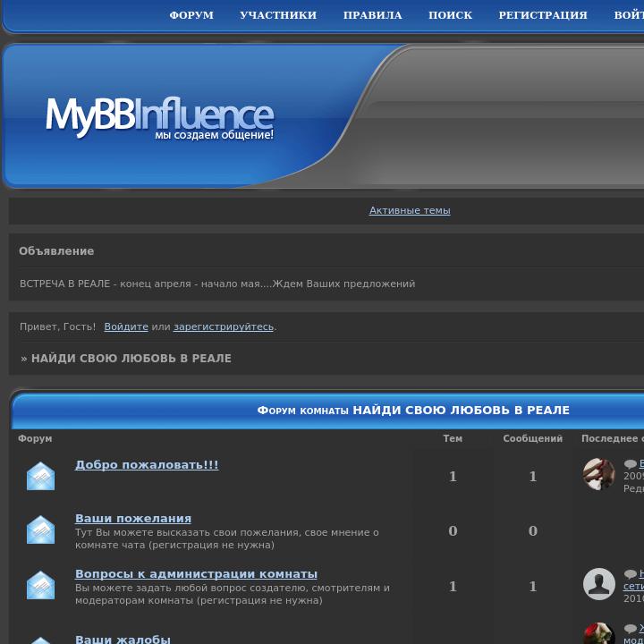Open Вопросы к администрации комнаты forum
Image resolution: width=644 pixels, height=644 pixels.
196,573
